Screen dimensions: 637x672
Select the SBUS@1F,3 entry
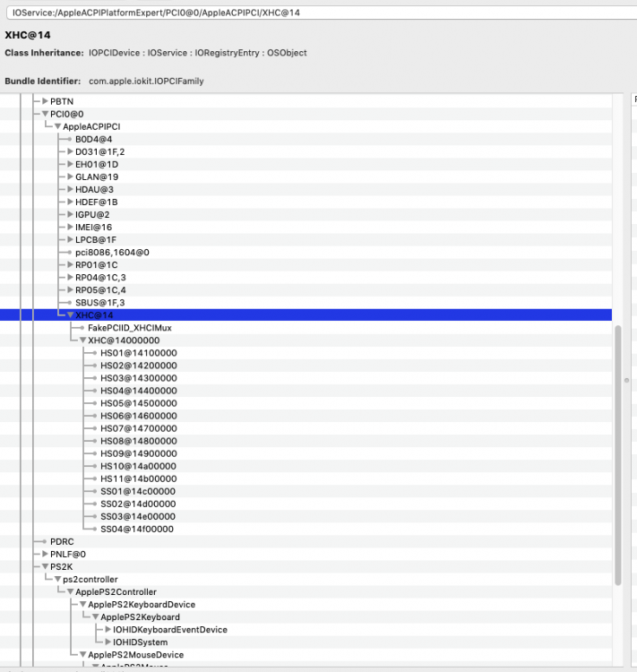pos(99,303)
